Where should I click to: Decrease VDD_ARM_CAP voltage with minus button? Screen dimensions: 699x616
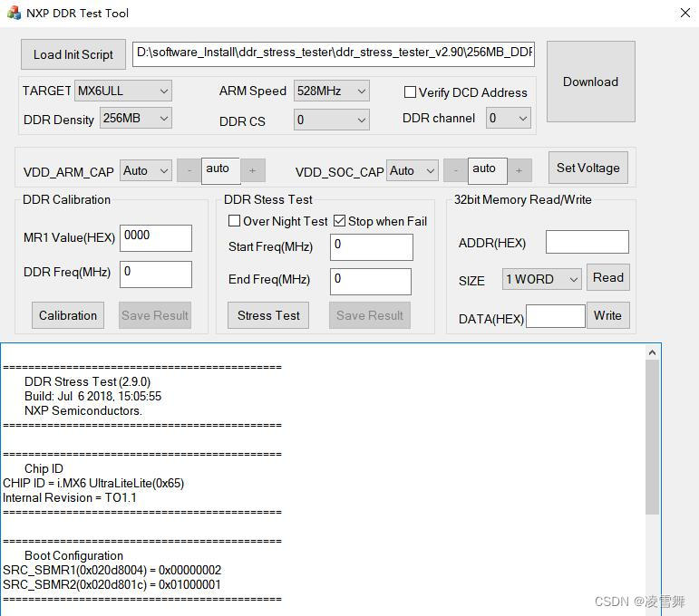coord(189,170)
